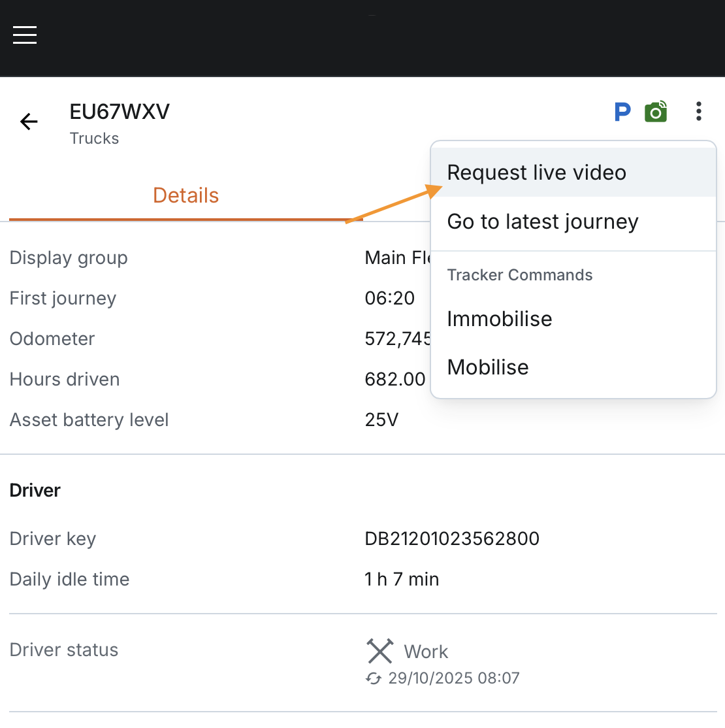Click the 06:20 first journey time
This screenshot has width=725, height=728.
click(390, 298)
